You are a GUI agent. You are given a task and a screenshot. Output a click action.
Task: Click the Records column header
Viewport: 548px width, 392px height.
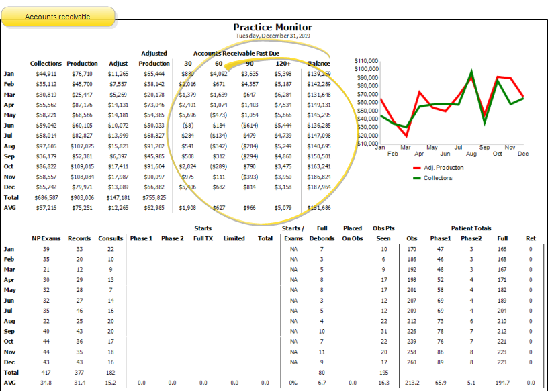[80, 238]
